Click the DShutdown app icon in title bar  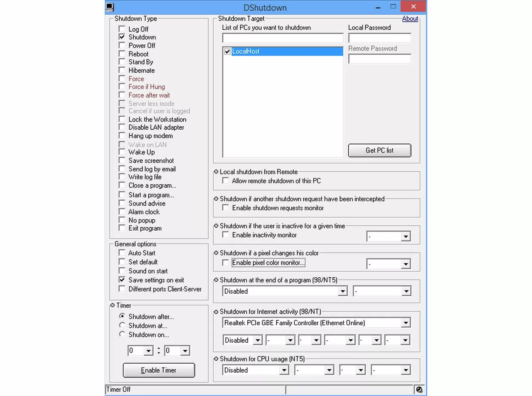point(110,7)
